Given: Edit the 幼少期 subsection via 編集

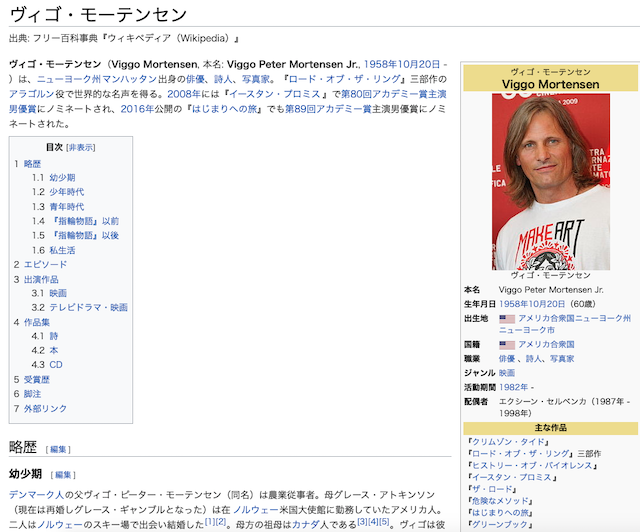Looking at the screenshot, I should [x=63, y=475].
